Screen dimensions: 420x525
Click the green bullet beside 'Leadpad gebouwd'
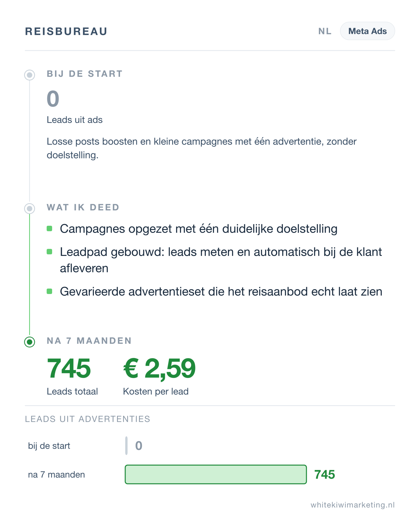[x=49, y=252]
